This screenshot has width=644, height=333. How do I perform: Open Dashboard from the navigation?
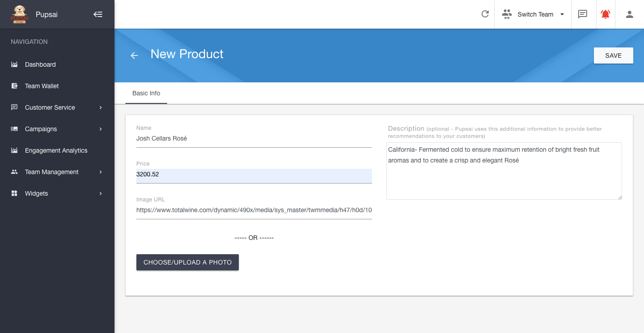[40, 64]
